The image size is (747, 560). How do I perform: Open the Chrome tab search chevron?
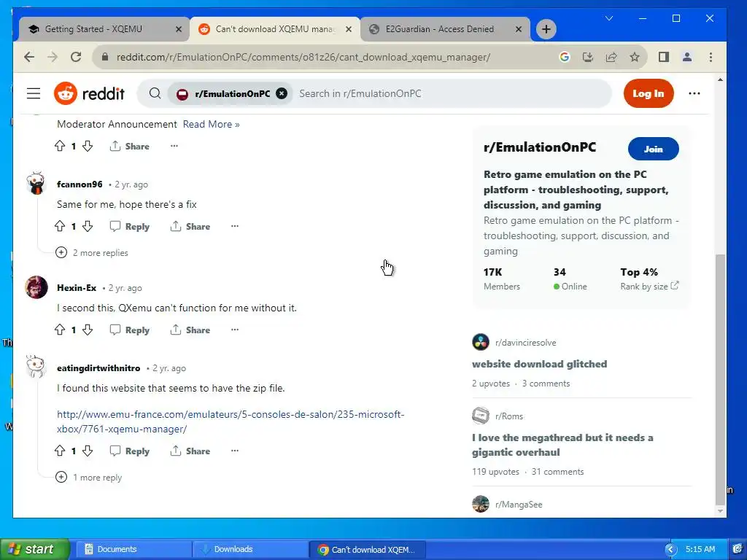(609, 18)
